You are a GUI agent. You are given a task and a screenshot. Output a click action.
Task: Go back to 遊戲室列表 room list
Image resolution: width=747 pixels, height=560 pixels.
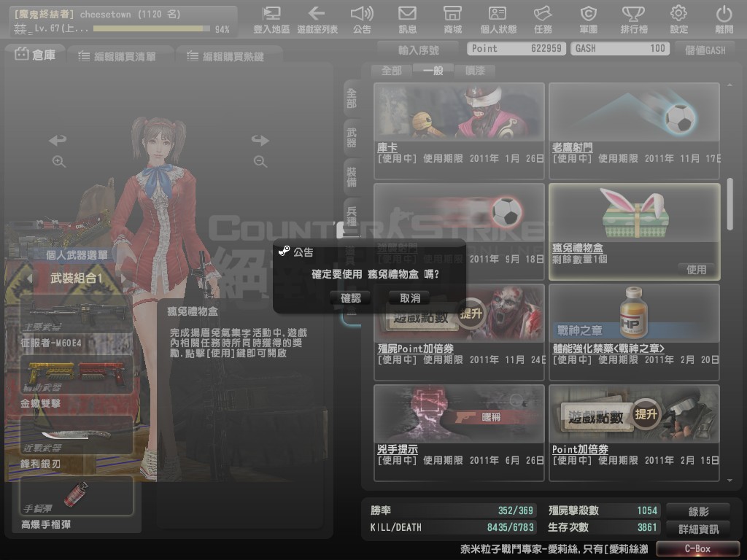(x=317, y=20)
